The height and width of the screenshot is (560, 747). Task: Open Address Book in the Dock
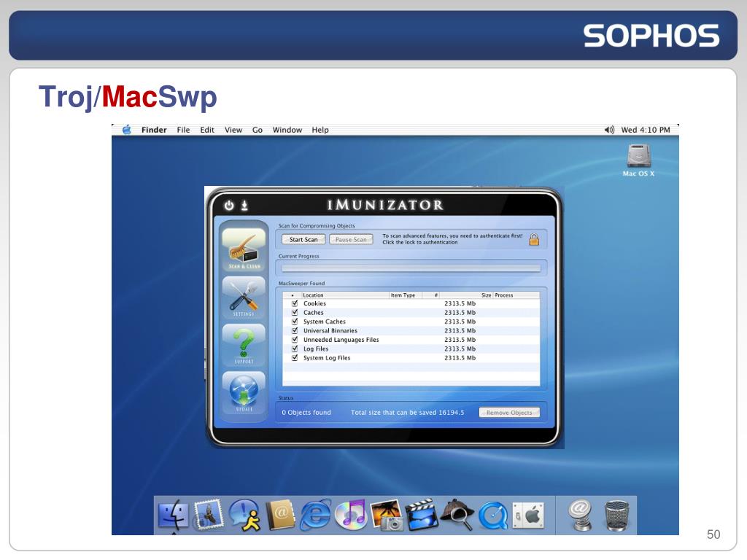tap(280, 515)
